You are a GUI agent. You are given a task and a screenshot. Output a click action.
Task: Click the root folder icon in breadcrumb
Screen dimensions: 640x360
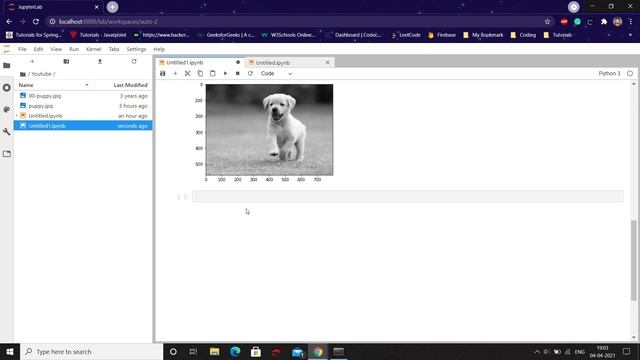point(23,74)
